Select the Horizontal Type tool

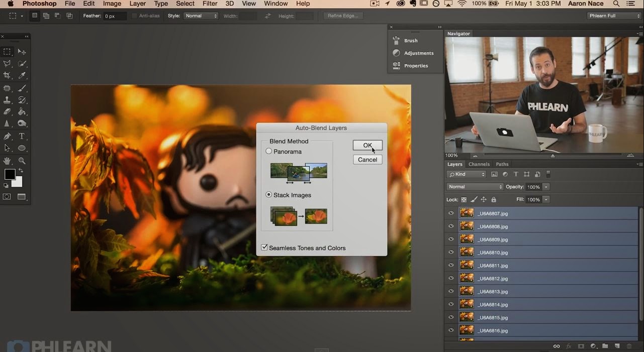(22, 136)
